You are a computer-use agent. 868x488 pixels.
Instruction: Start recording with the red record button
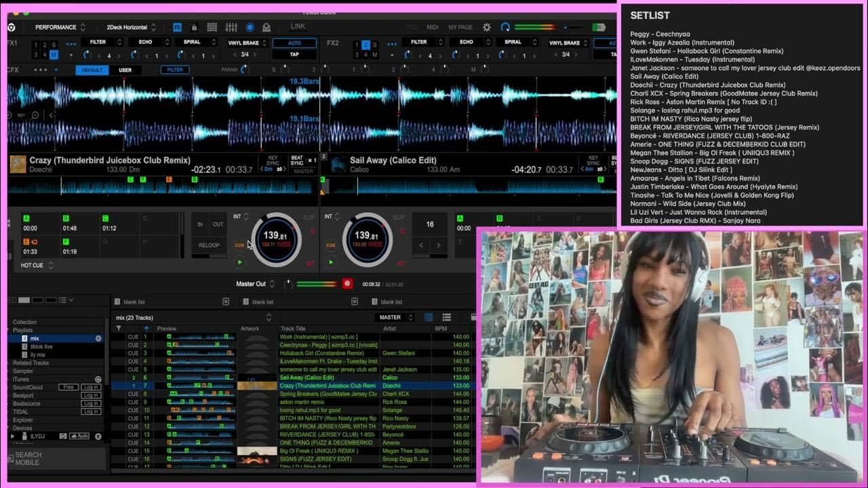point(347,283)
